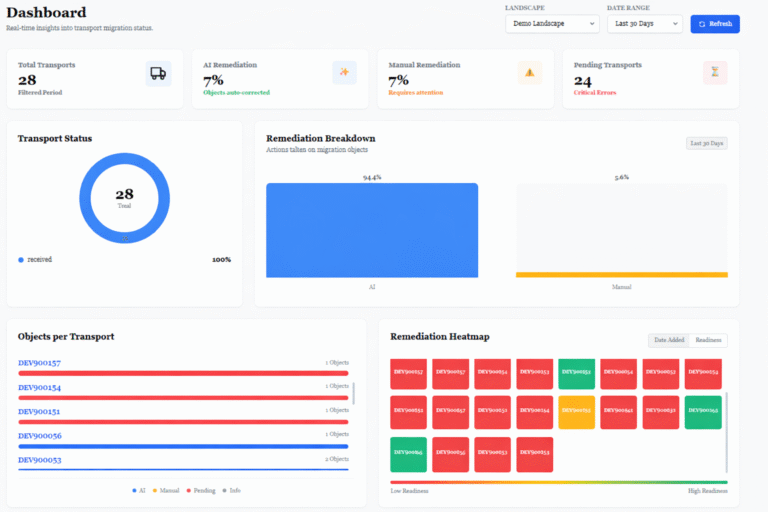This screenshot has height=512, width=768.
Task: Open the DEV900157 transport link
Action: point(40,363)
